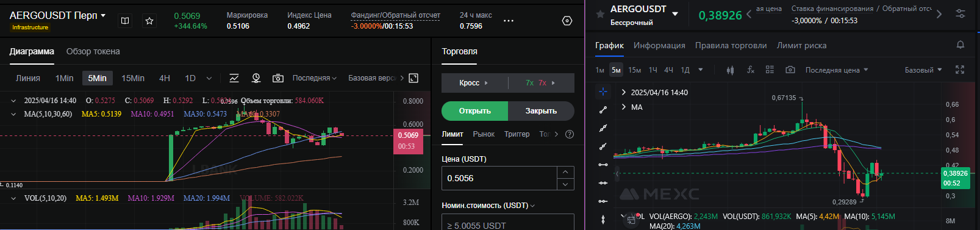Open the MEXC AERGOUSDT pair dropdown
The width and height of the screenshot is (980, 230).
coord(675,13)
